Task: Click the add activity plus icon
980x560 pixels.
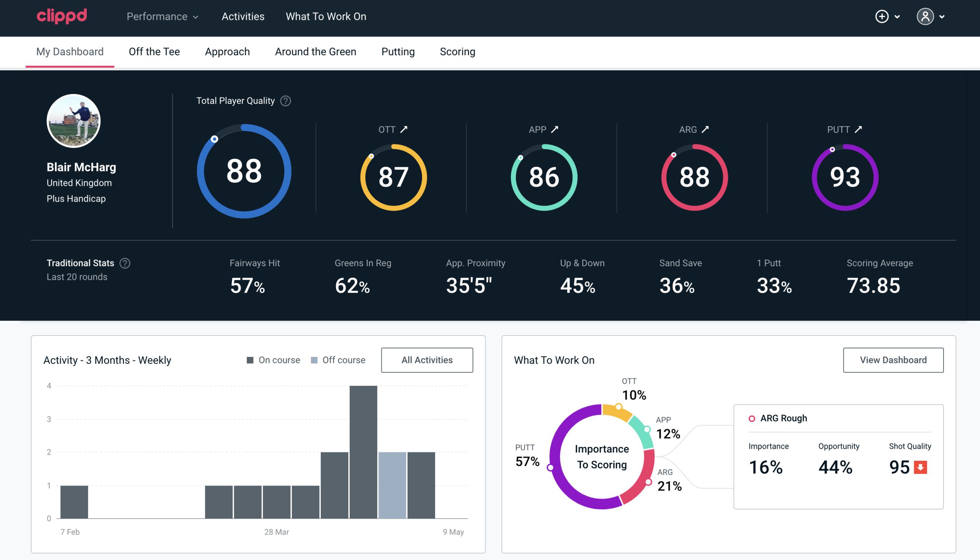Action: (x=882, y=17)
